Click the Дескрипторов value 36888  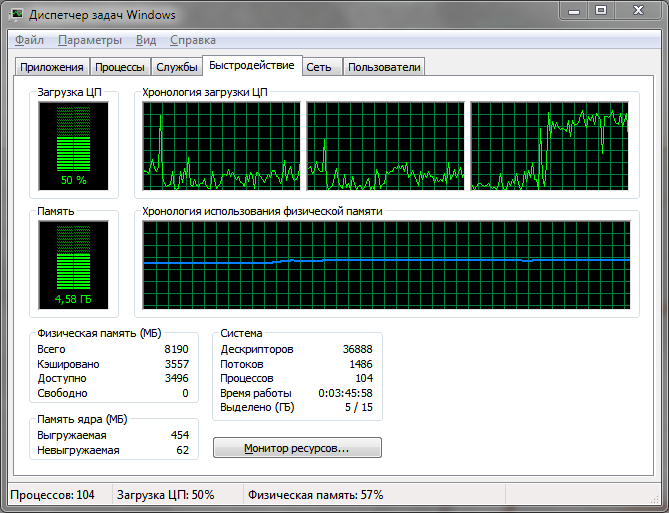pyautogui.click(x=358, y=349)
